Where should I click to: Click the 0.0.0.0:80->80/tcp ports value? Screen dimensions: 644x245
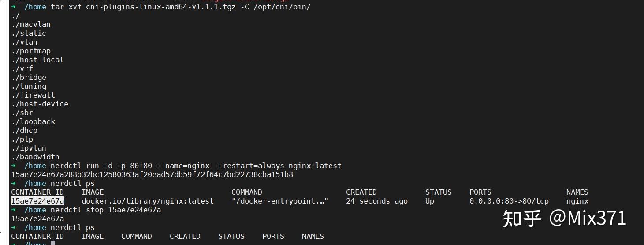[509, 201]
